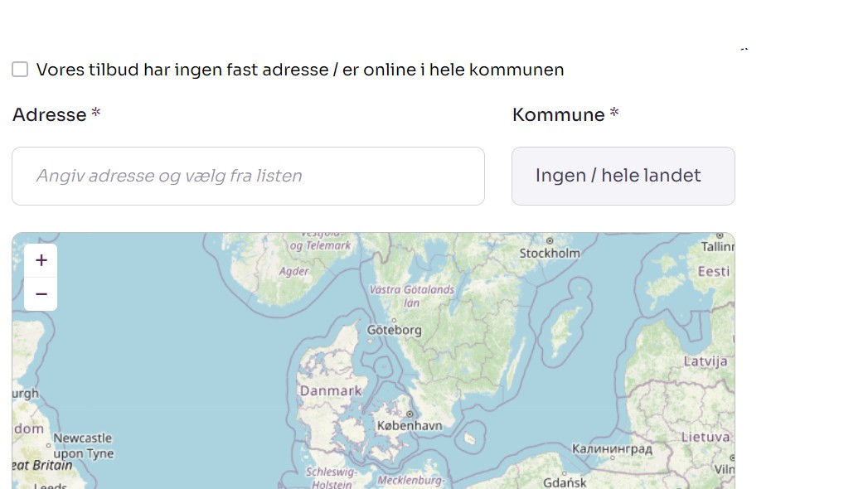This screenshot has width=868, height=489.
Task: Click the Eesti region label
Action: (x=715, y=271)
